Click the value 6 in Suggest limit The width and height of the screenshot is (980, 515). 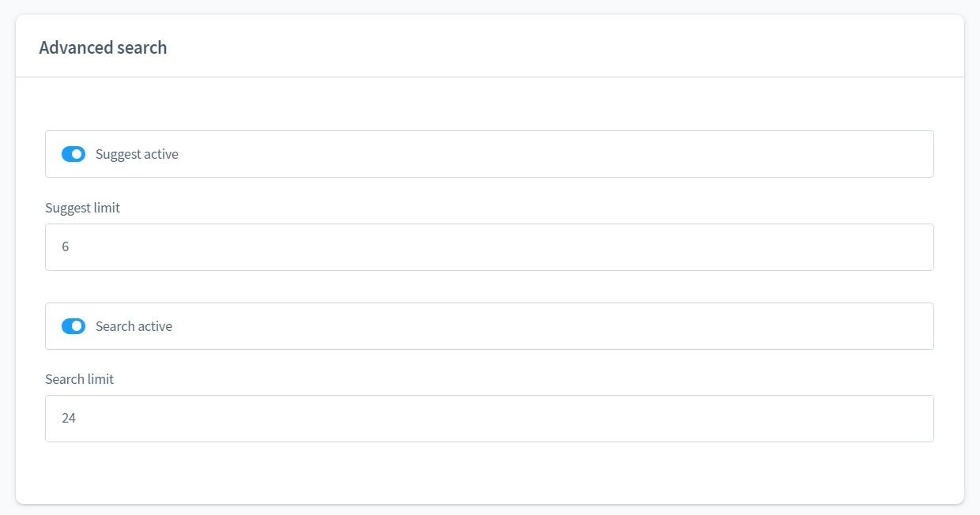pyautogui.click(x=66, y=247)
